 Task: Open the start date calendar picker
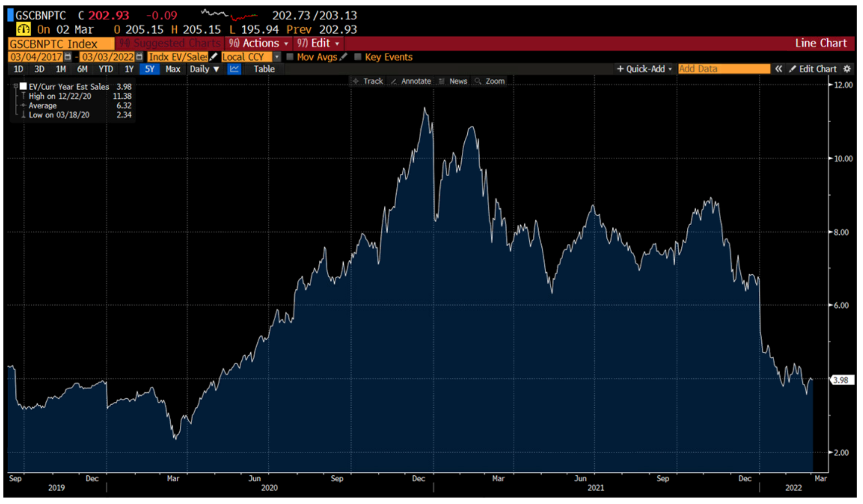[x=68, y=57]
